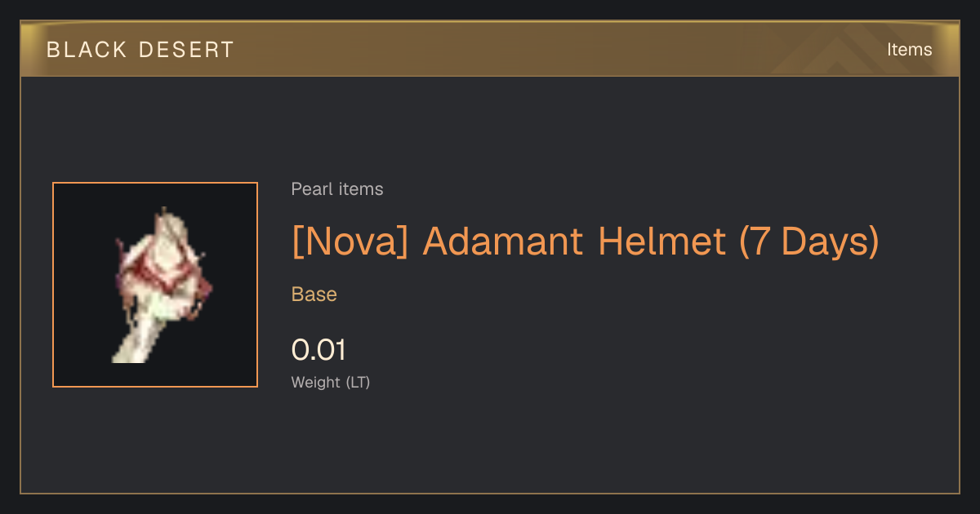Click the [Nova] Adamant Helmet (7 Days) title
The image size is (980, 514).
point(586,241)
